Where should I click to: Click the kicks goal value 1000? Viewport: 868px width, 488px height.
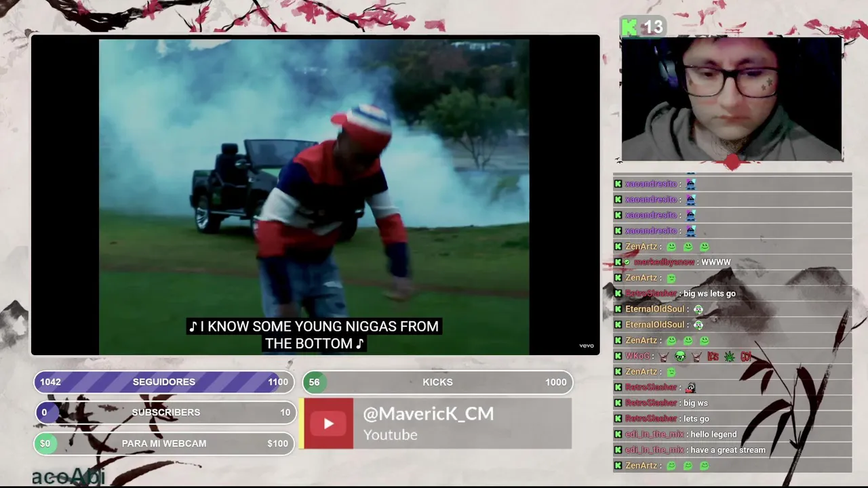point(556,382)
